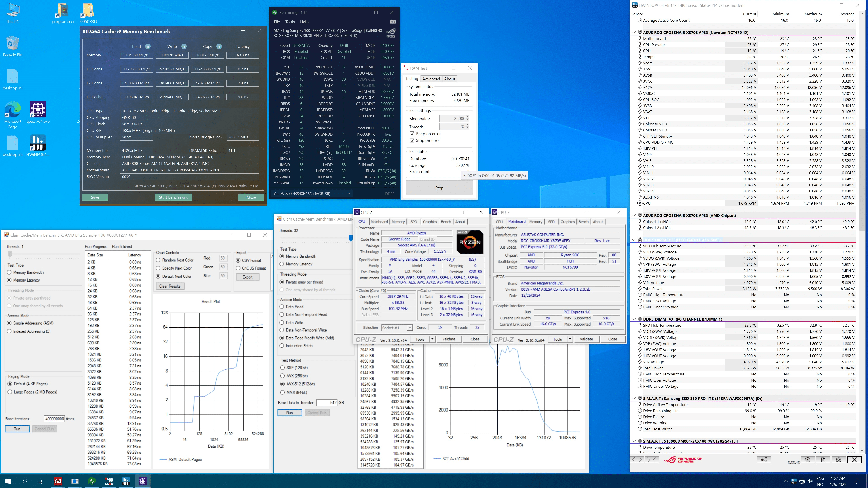Select HWiNFO64 desktop shortcut
Image resolution: width=868 pixels, height=488 pixels.
tap(38, 145)
